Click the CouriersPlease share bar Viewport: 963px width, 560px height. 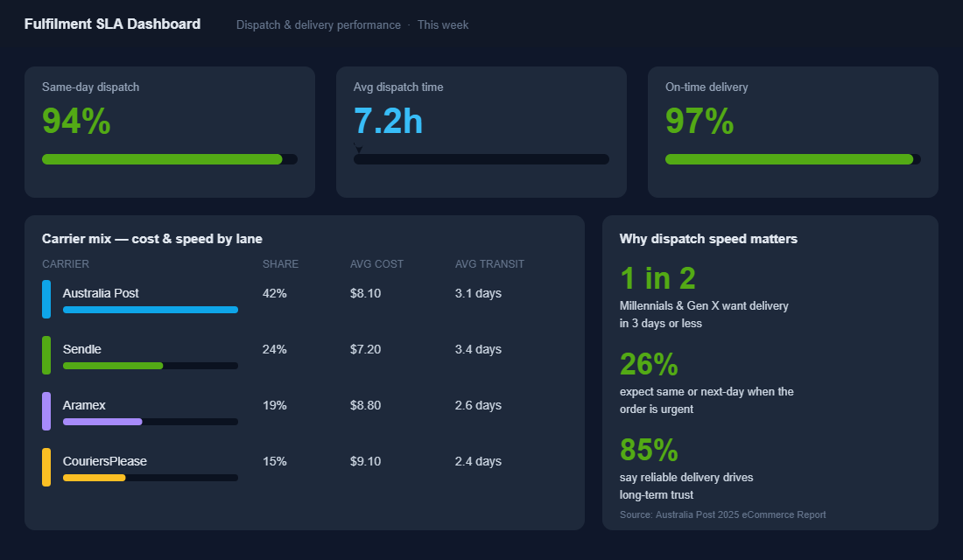tap(151, 478)
